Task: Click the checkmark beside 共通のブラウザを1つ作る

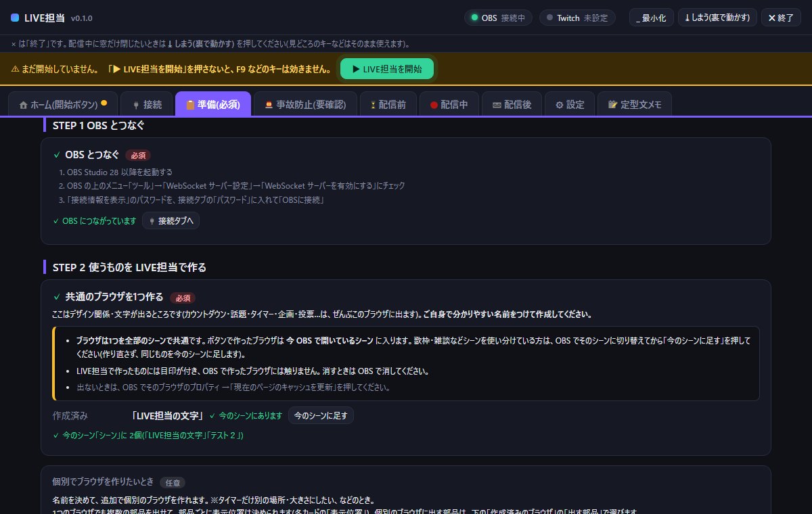Action: pos(57,297)
